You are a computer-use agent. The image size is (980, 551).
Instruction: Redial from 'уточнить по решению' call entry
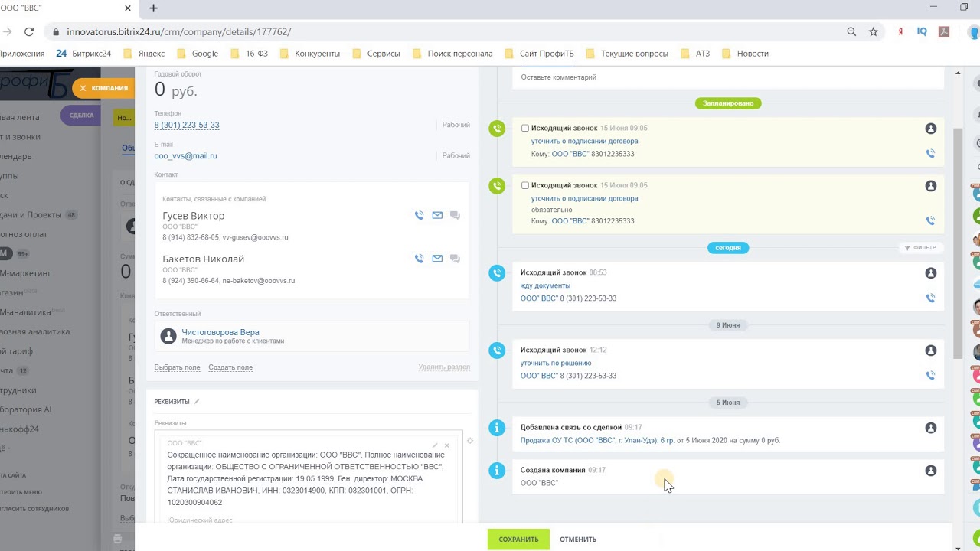click(x=930, y=376)
